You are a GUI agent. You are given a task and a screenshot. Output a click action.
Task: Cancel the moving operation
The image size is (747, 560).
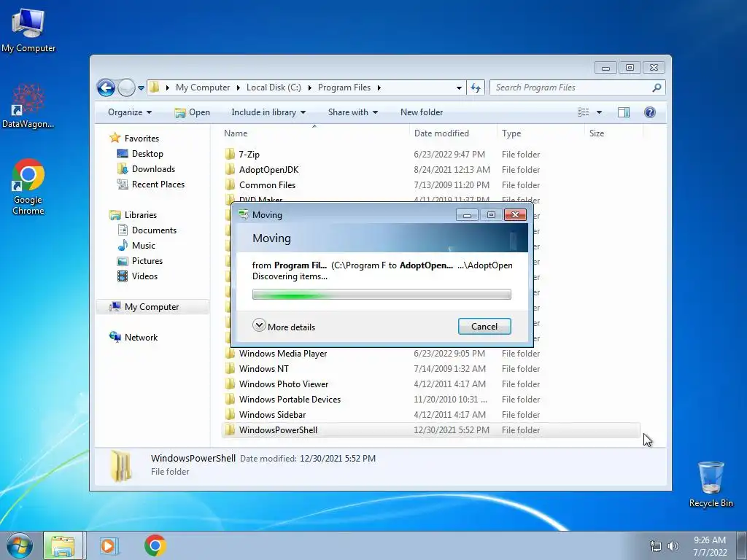pos(484,327)
